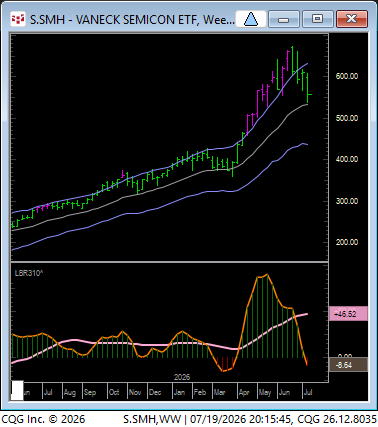The height and width of the screenshot is (427, 378).
Task: Click the Jan month on the time axis
Action: 179,392
